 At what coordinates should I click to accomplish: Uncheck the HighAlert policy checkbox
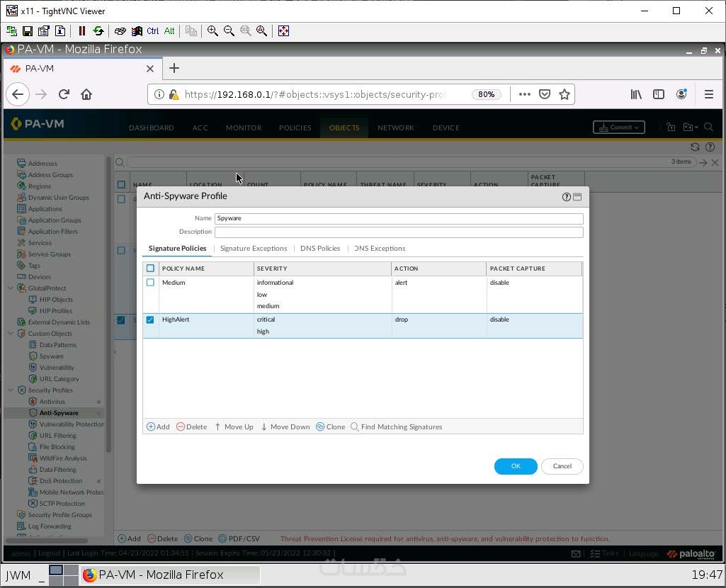pos(150,320)
